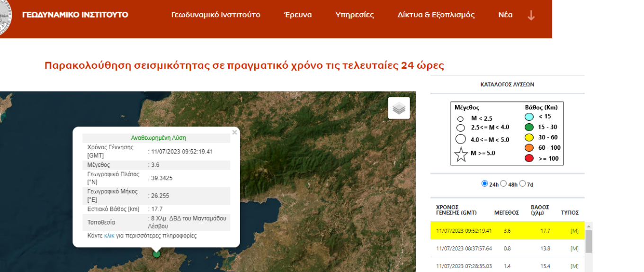The image size is (644, 272).
Task: Expand the Γεωδυναμικό Ινστιτούτο nav menu
Action: tap(215, 15)
